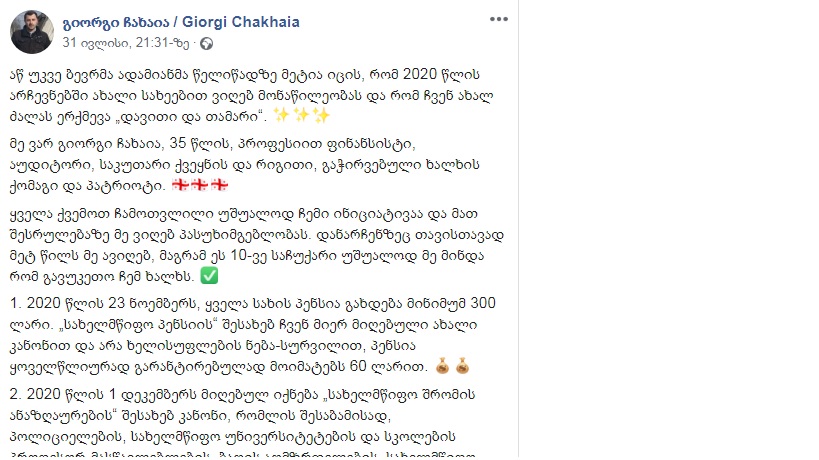The height and width of the screenshot is (460, 819).
Task: Click the Georgian-script name 'გიორგი ჩახაია'
Action: click(x=116, y=22)
